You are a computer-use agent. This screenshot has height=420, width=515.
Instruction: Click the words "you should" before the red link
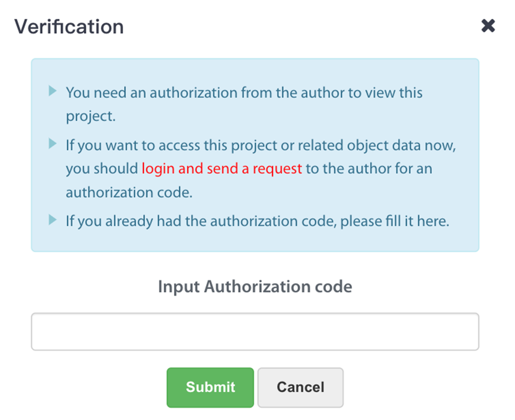[102, 169]
